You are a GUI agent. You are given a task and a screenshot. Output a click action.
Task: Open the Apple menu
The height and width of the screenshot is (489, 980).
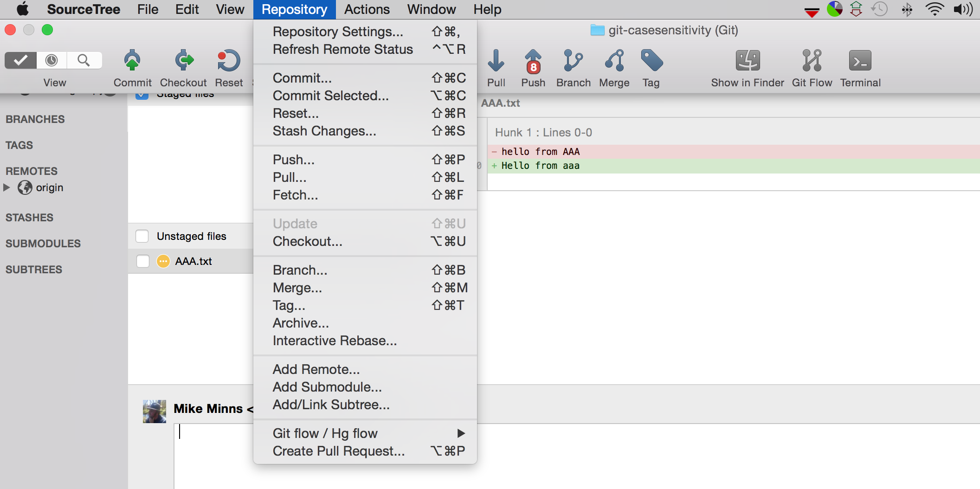click(22, 9)
